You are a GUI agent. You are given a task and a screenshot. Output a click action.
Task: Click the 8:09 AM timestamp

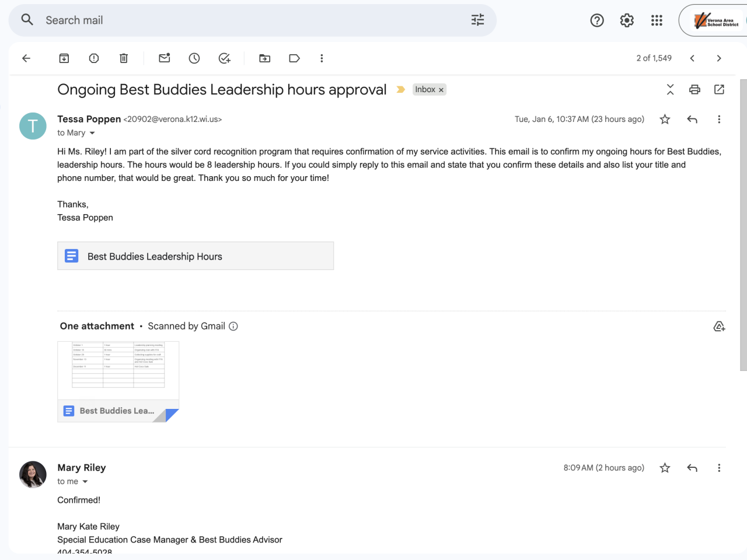[x=604, y=468]
